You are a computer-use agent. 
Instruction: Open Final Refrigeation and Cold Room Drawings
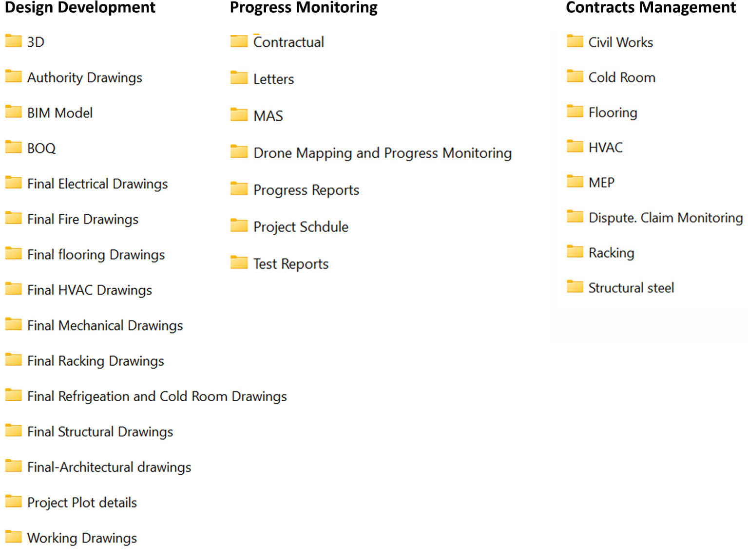tap(157, 396)
